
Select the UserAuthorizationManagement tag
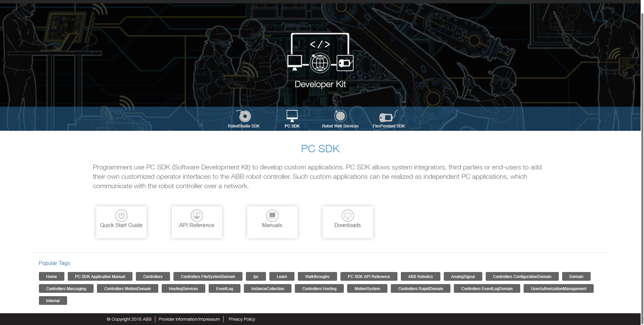click(558, 288)
